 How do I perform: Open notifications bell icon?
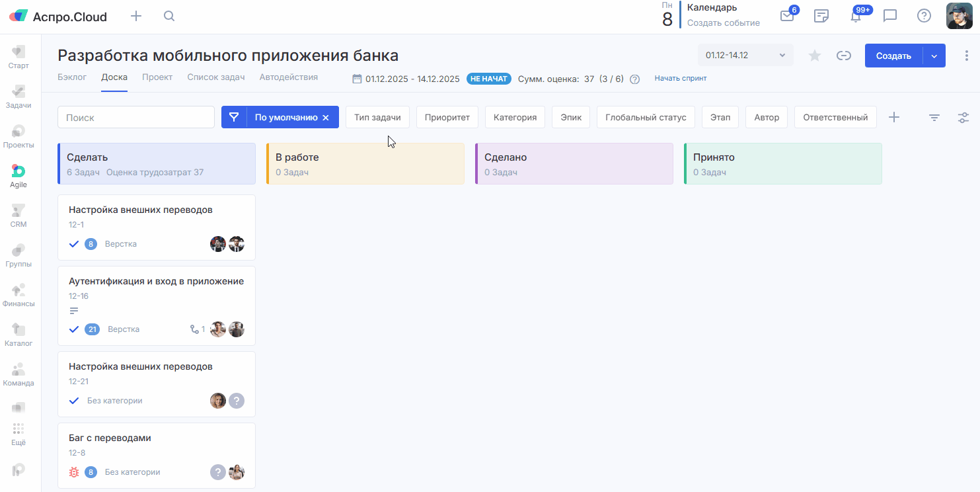coord(856,17)
